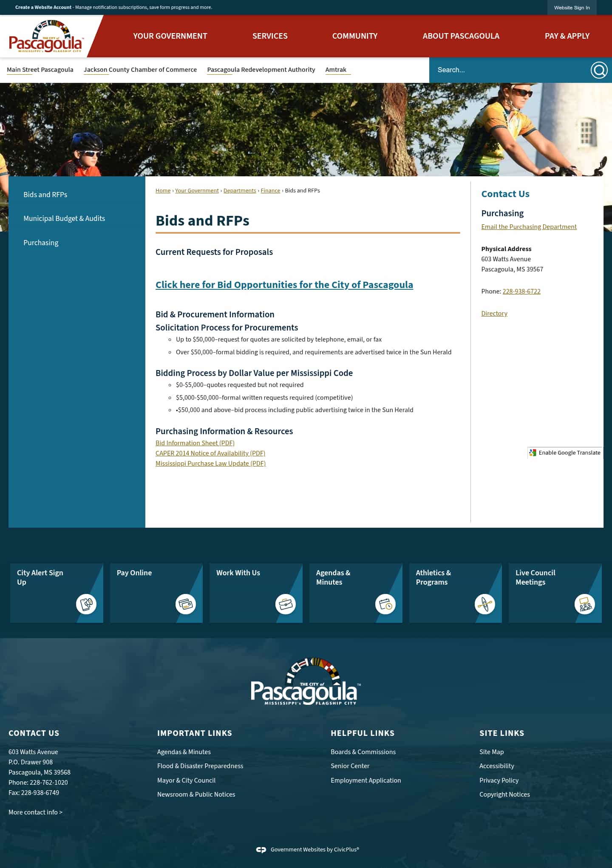Open Main Street Pascagoula link
Screen dimensions: 612x868
(x=40, y=70)
